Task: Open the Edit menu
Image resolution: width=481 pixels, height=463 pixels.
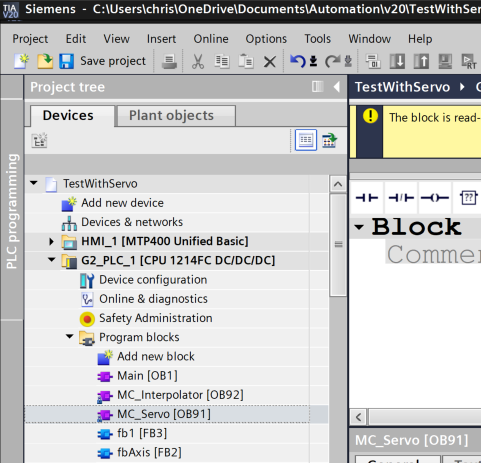Action: (x=76, y=39)
